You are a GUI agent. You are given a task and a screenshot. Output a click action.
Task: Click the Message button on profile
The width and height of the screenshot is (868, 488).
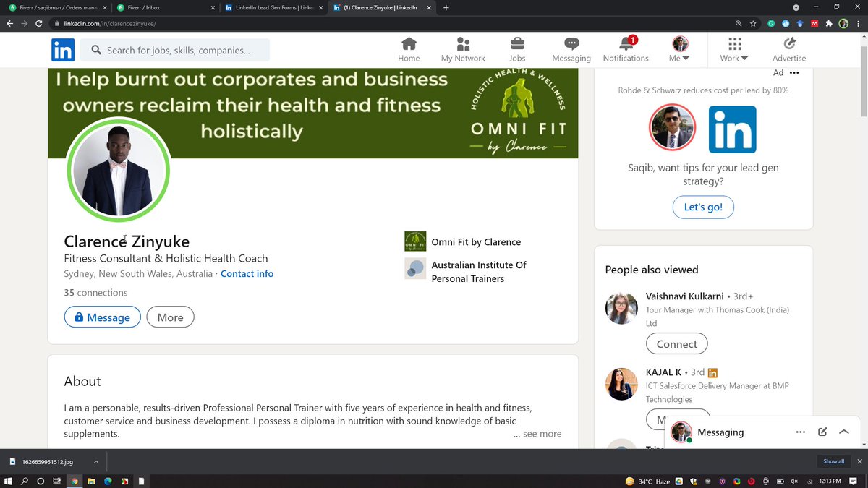tap(102, 317)
